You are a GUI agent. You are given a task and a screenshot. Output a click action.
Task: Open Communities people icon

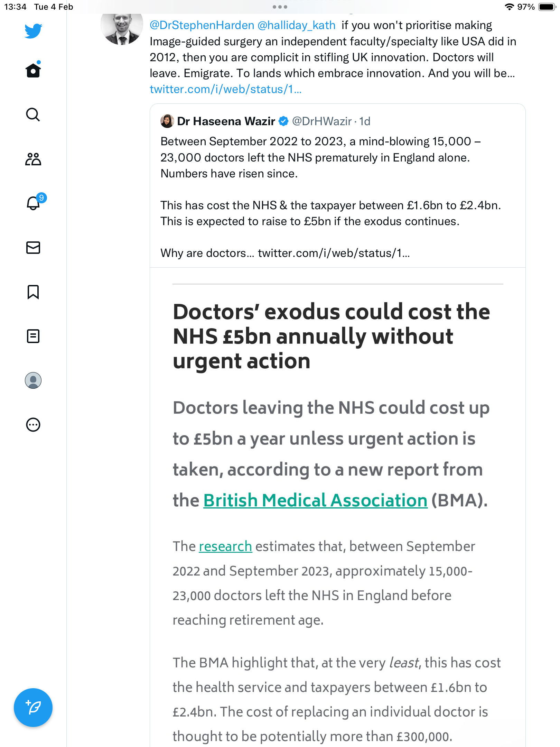pos(33,159)
